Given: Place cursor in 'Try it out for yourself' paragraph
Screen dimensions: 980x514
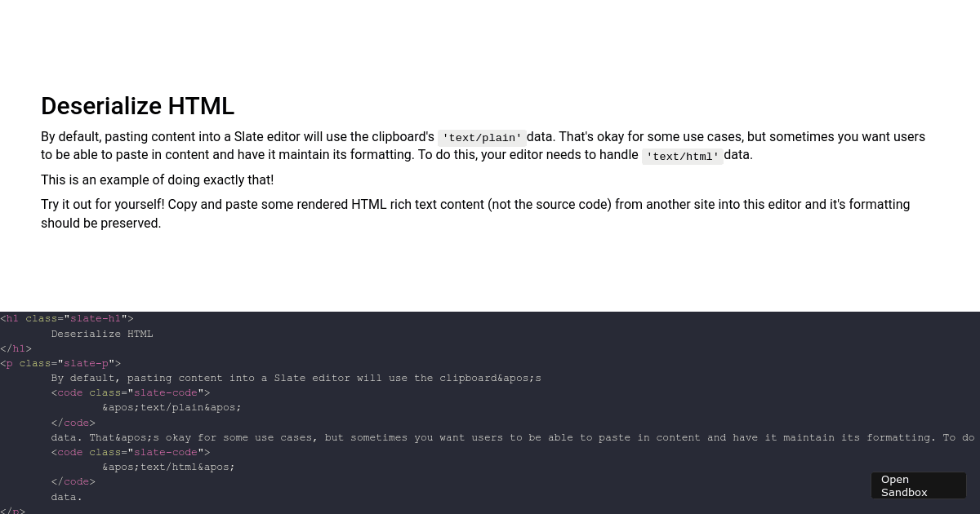Looking at the screenshot, I should (x=475, y=204).
